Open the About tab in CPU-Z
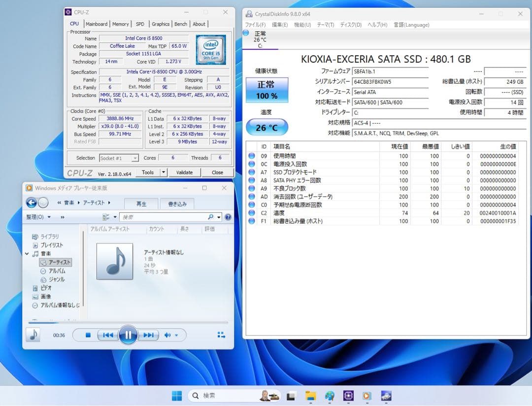The width and height of the screenshot is (532, 406). point(199,24)
